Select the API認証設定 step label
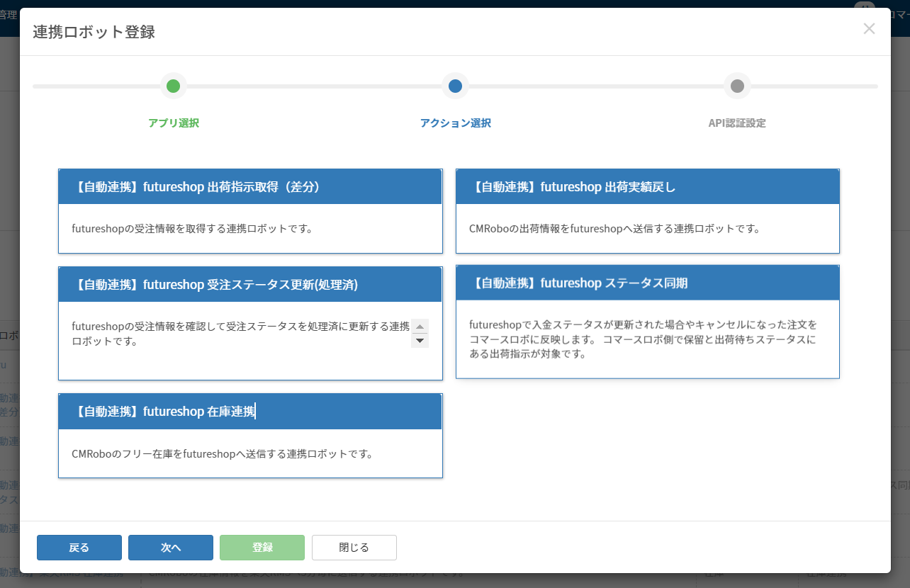This screenshot has height=588, width=910. tap(737, 123)
